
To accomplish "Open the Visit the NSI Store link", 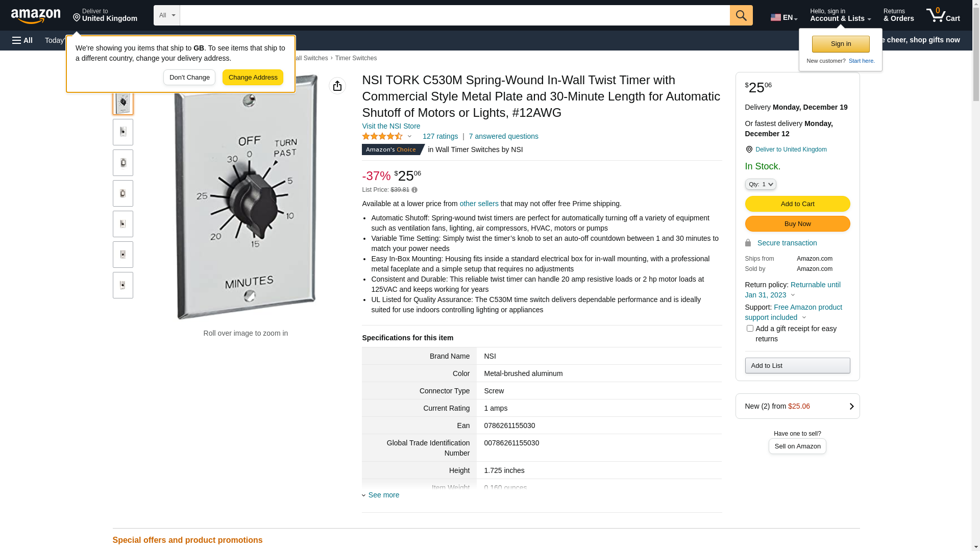I will point(391,126).
